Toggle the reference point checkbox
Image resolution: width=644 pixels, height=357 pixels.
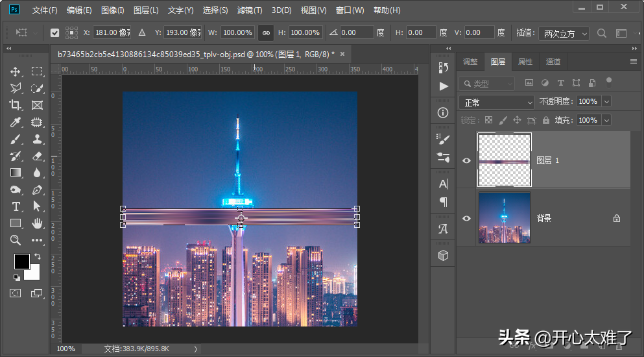click(54, 32)
